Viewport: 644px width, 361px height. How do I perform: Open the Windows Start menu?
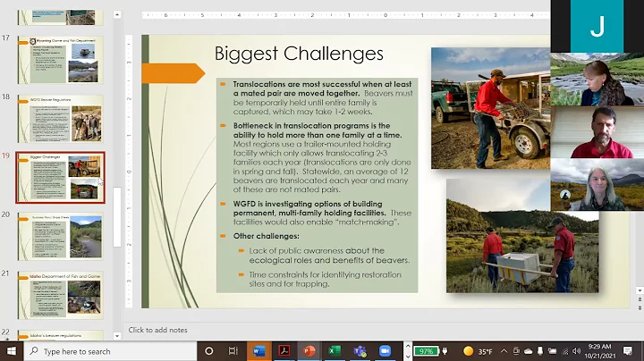(x=11, y=351)
